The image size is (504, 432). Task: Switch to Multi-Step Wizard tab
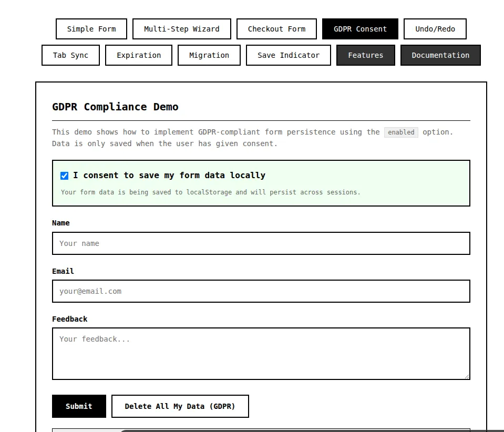(x=182, y=29)
